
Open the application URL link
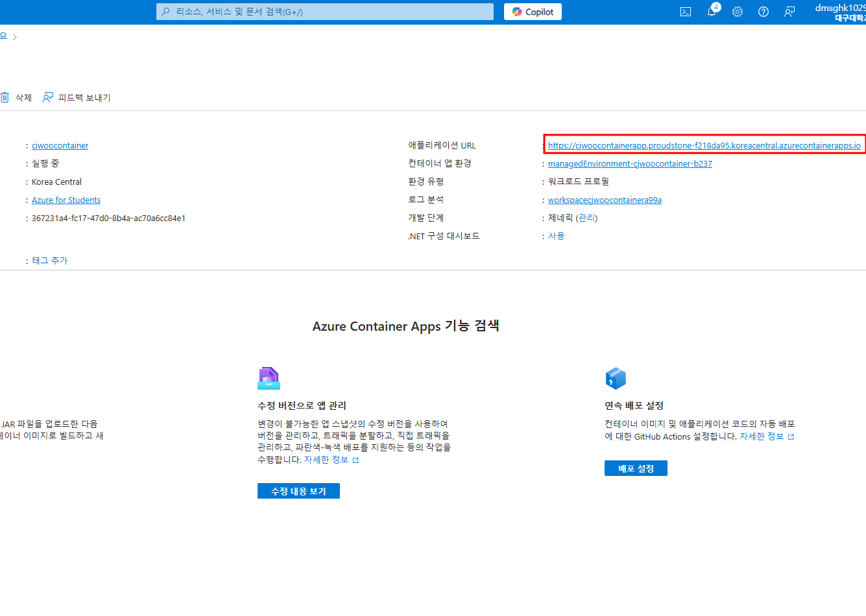point(704,145)
